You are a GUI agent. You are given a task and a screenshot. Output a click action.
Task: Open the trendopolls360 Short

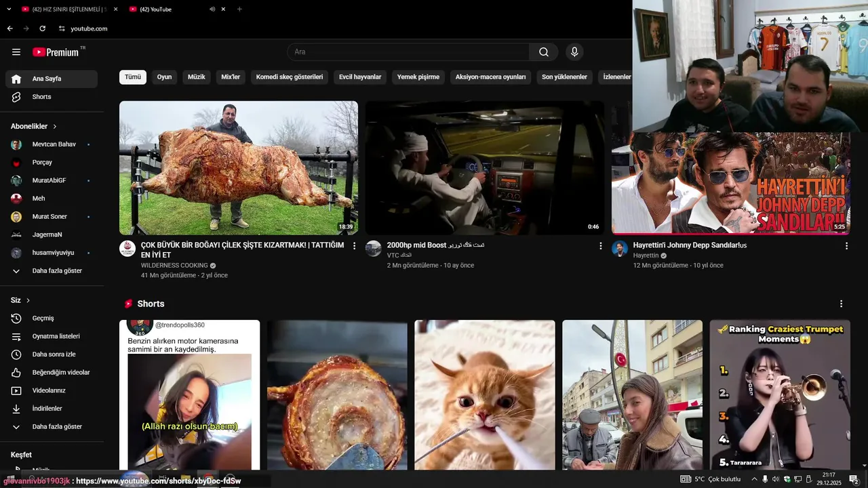pyautogui.click(x=190, y=395)
